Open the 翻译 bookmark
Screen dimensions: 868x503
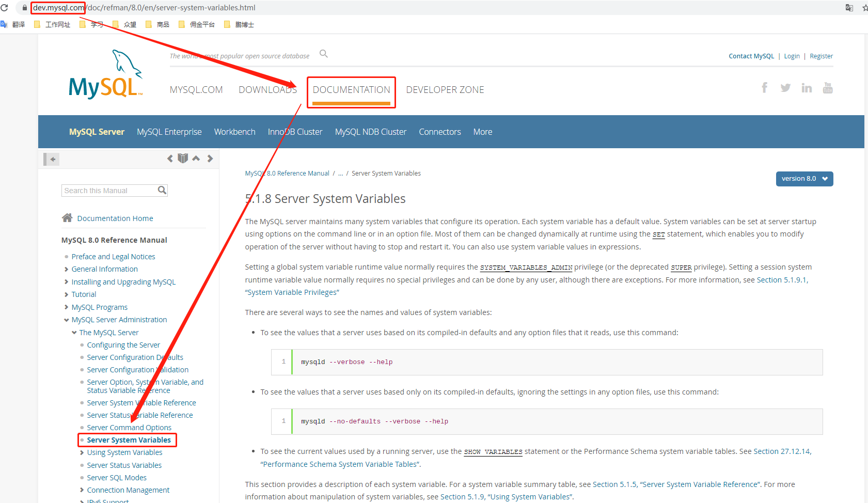13,24
